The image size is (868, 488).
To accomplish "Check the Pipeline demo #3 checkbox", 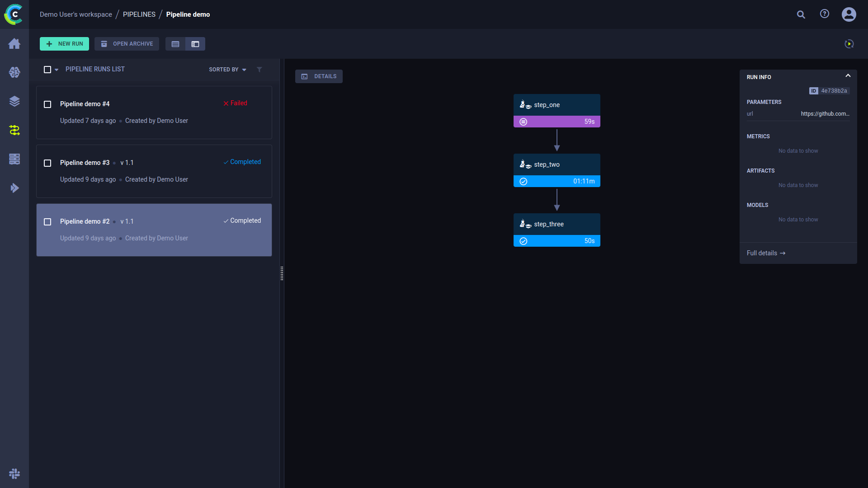I will [47, 163].
